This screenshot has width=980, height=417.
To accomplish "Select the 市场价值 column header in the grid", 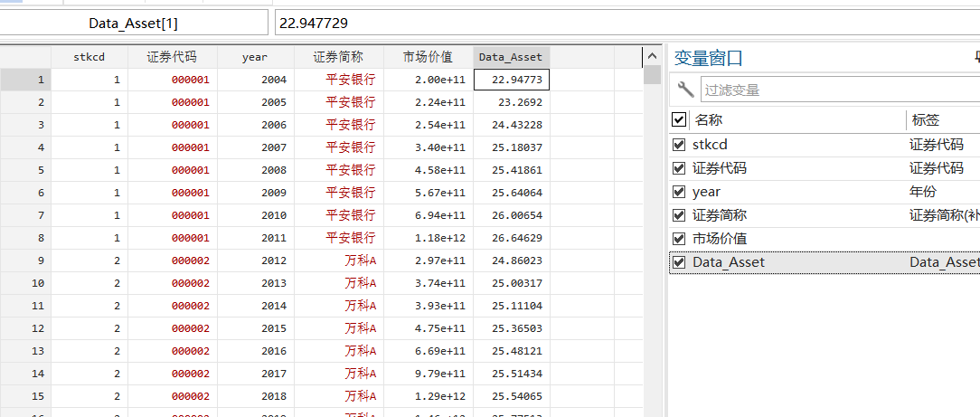I will tap(429, 57).
